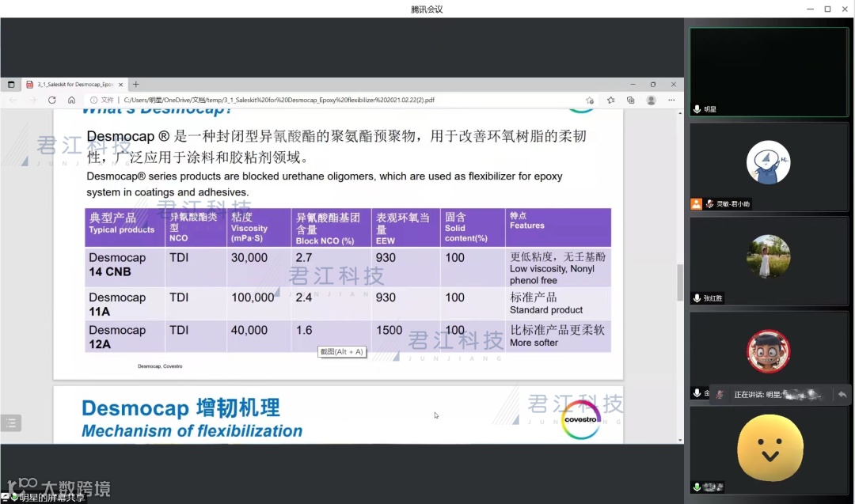Click the 40,000 viscosity value
855x504 pixels.
pos(249,330)
